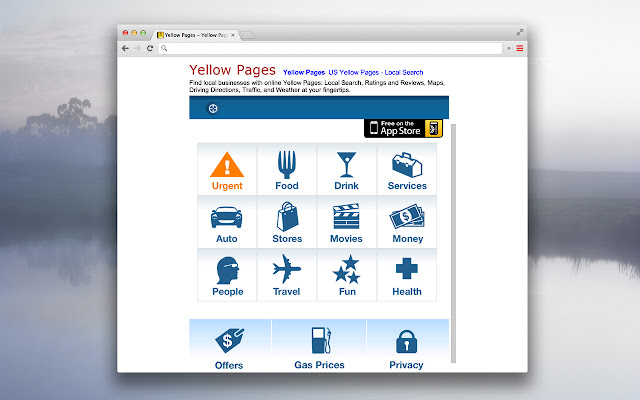The height and width of the screenshot is (400, 640).
Task: Click into the browser address field
Action: coord(331,48)
